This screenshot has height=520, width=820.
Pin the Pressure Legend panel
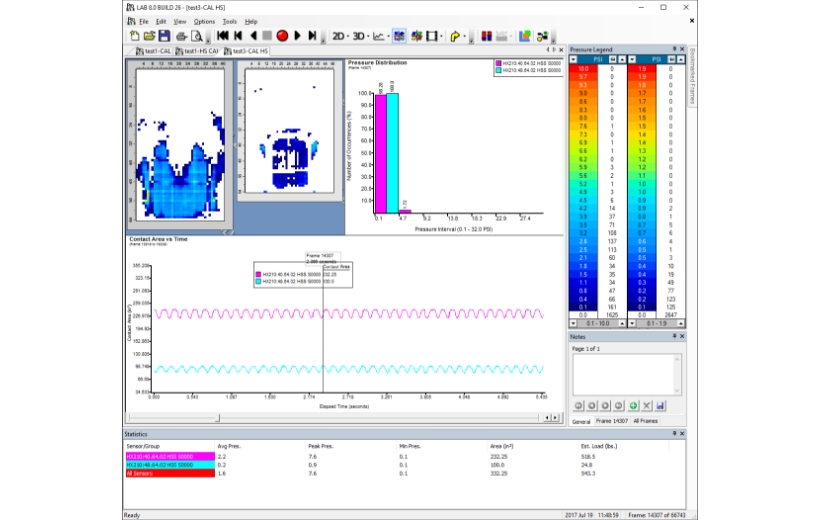coord(673,48)
